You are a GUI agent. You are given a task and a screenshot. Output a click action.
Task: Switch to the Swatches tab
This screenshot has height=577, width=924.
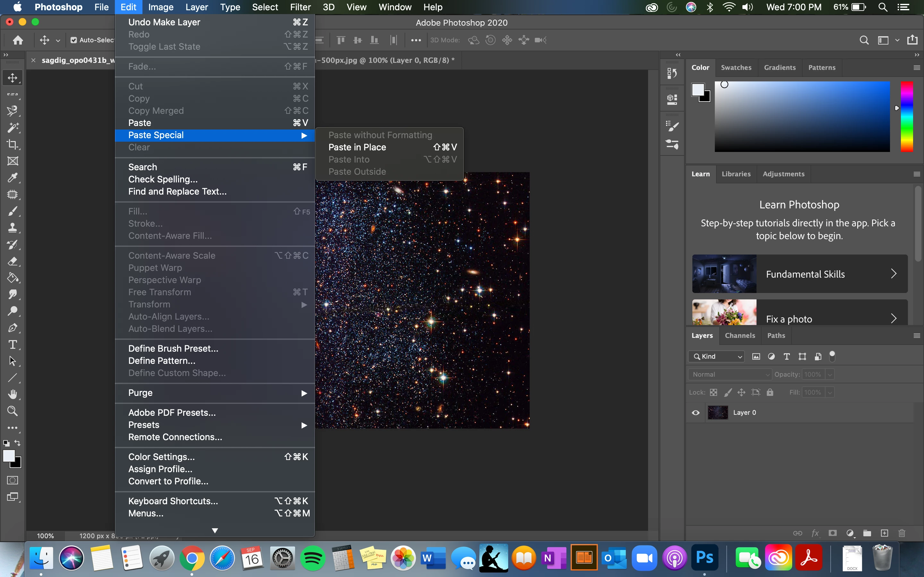736,68
